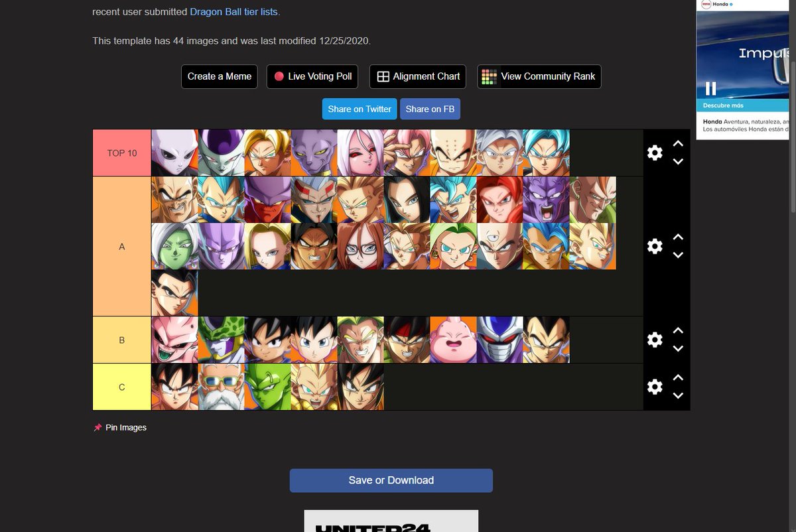Click the Create a Meme button
Viewport: 796px width, 532px height.
[x=220, y=76]
